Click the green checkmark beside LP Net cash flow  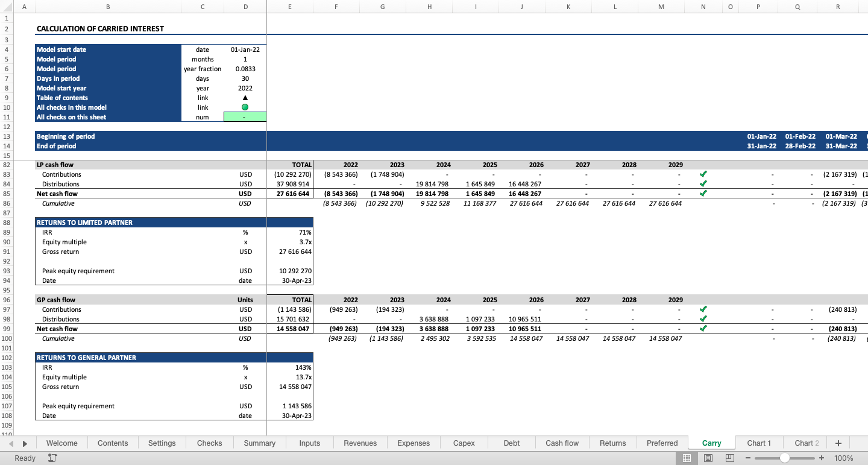click(x=702, y=194)
